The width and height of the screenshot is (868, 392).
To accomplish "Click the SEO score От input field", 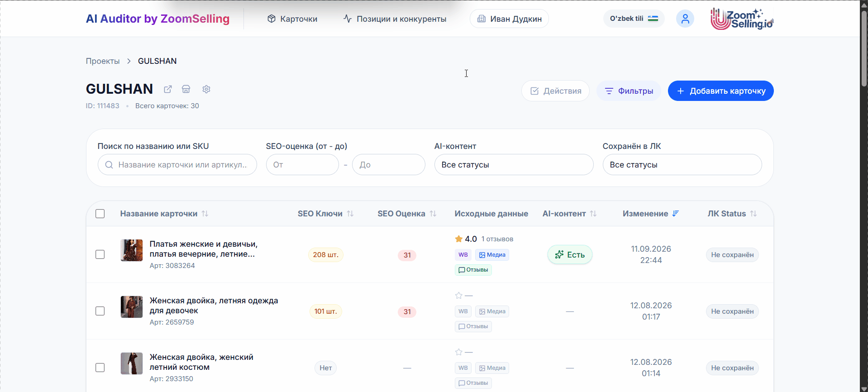I will (302, 165).
